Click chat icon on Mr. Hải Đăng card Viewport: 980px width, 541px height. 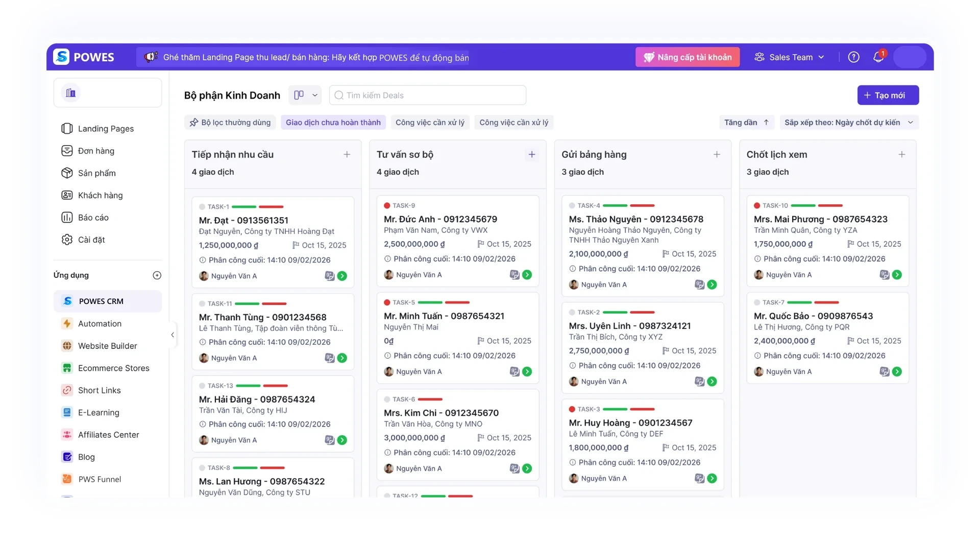click(x=330, y=440)
